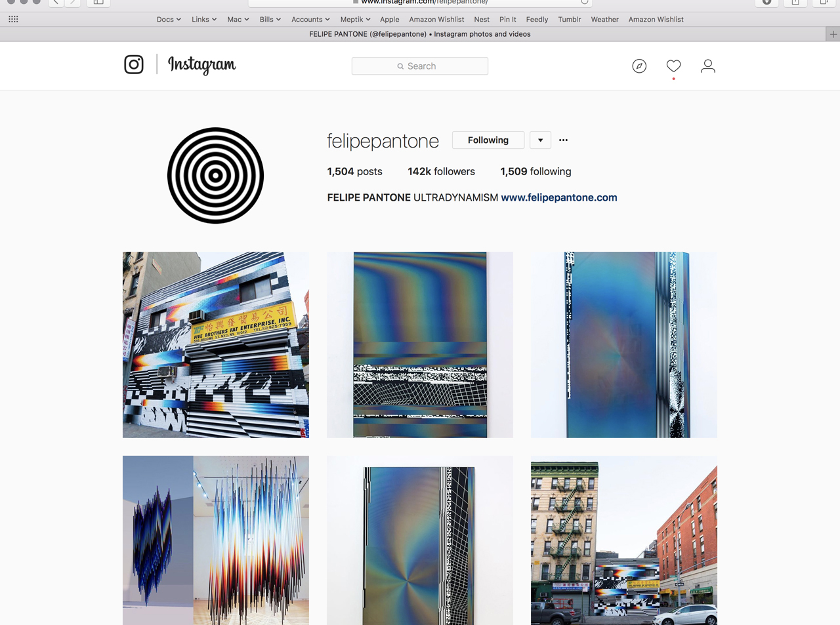The height and width of the screenshot is (625, 840).
Task: Show the 1,509 following list
Action: [535, 172]
